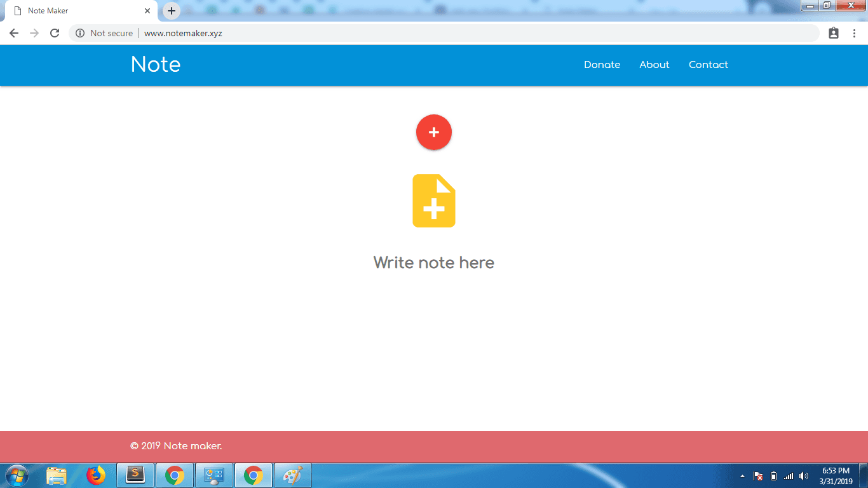Open a new tab with the plus button
The width and height of the screenshot is (868, 488).
pos(172,11)
